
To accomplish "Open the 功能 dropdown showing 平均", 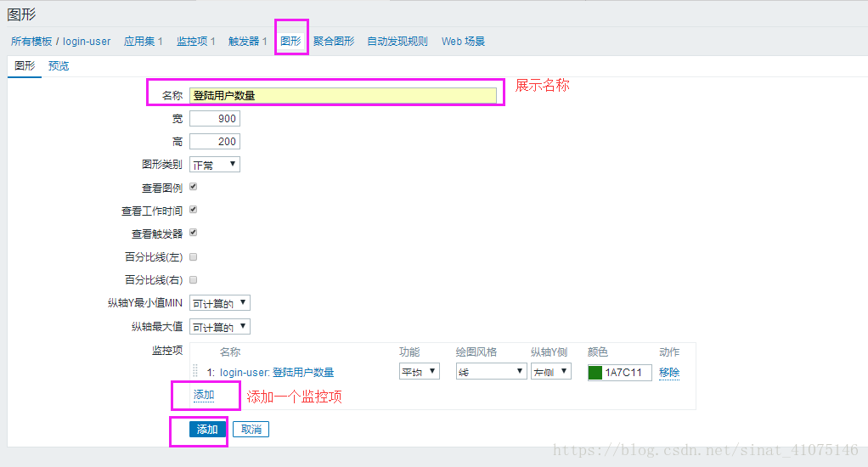I will [419, 371].
